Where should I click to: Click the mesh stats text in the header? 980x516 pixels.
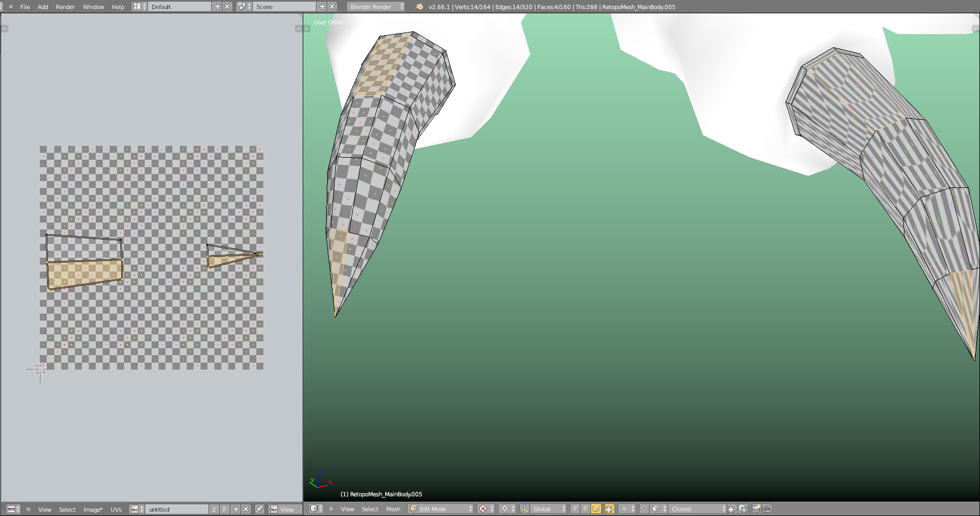click(552, 7)
